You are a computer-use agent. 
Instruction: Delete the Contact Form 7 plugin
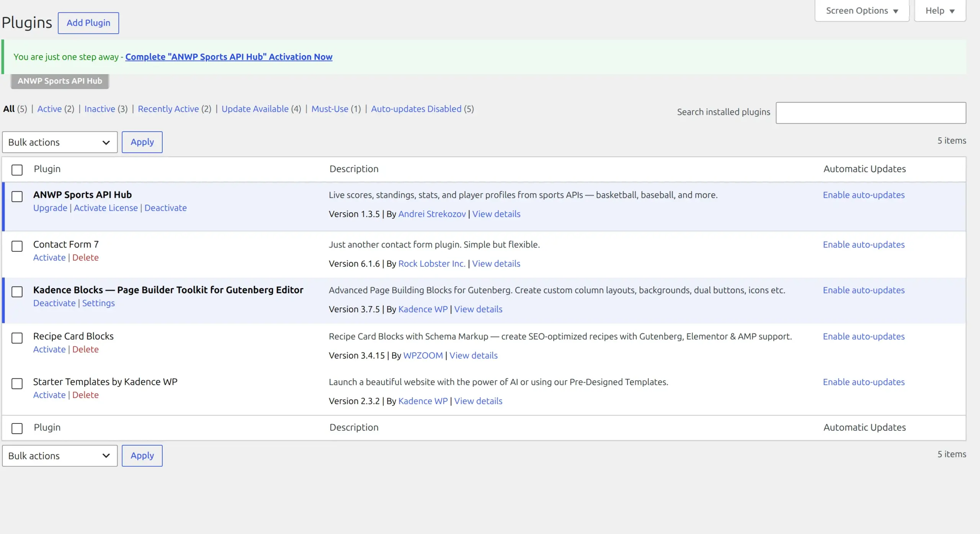click(85, 257)
